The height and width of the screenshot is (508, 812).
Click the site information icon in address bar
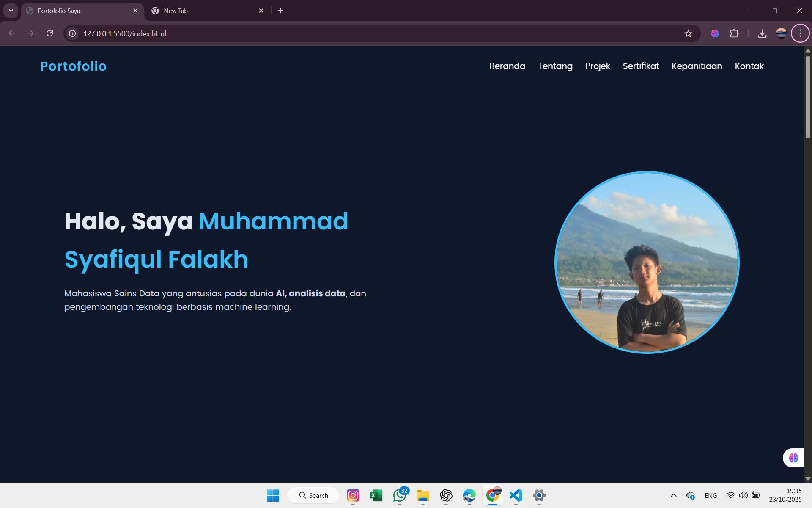[x=72, y=33]
